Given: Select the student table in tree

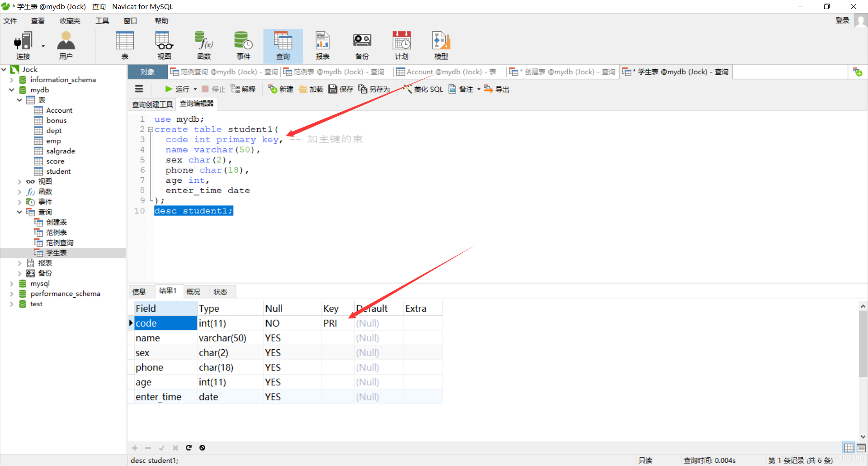Looking at the screenshot, I should point(58,171).
